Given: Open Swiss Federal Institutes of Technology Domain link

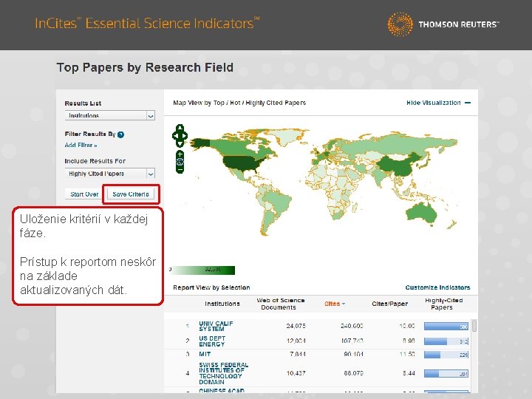Looking at the screenshot, I should coord(224,373).
